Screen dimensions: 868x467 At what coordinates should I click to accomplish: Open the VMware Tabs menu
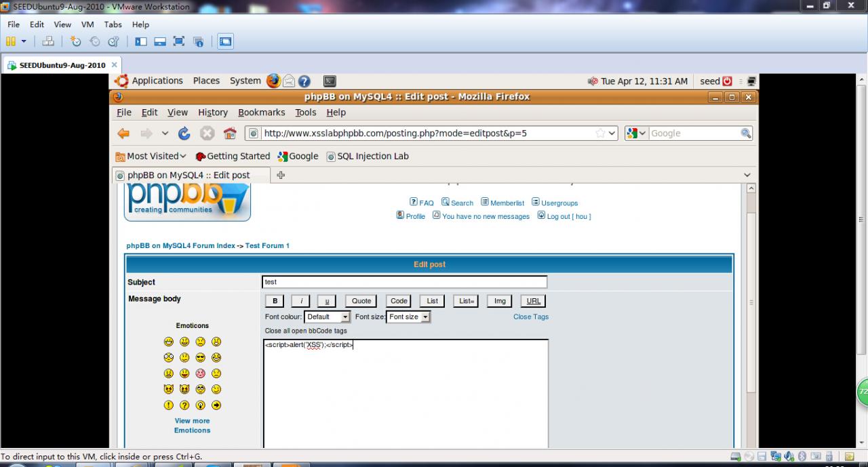pos(113,24)
